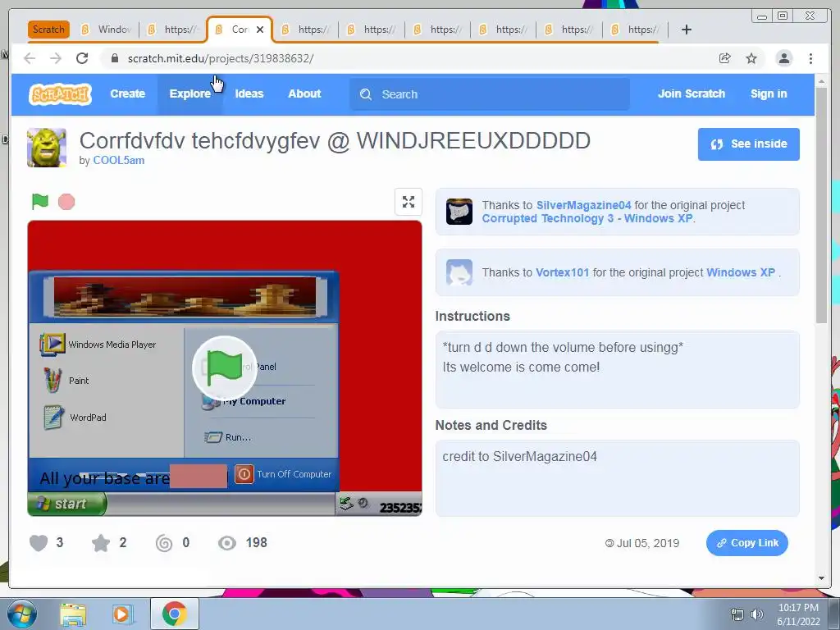Click the Copy Link button
Image resolution: width=840 pixels, height=630 pixels.
(x=746, y=543)
